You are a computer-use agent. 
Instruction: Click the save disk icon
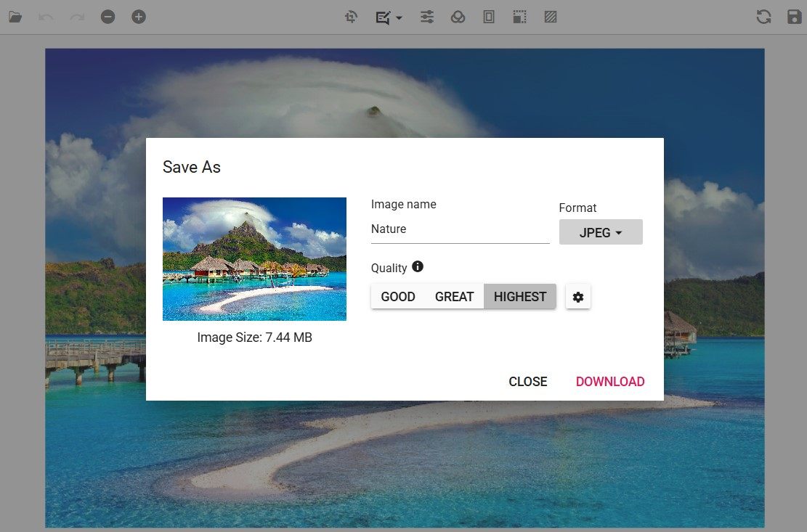click(794, 17)
